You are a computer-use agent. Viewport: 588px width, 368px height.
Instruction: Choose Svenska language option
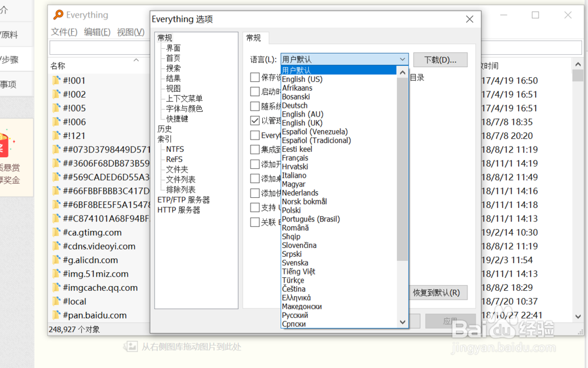[295, 263]
